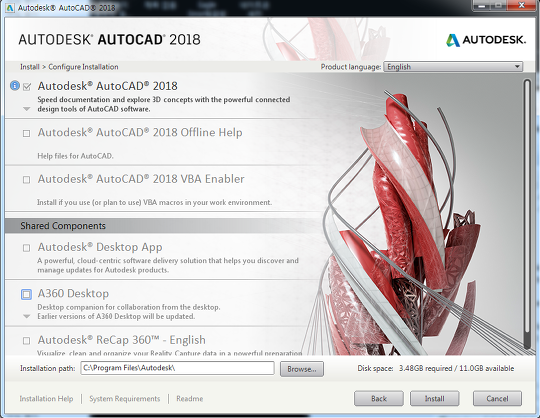
Task: Uncheck the Autodesk AutoCAD 2018 checkbox
Action: (27, 87)
